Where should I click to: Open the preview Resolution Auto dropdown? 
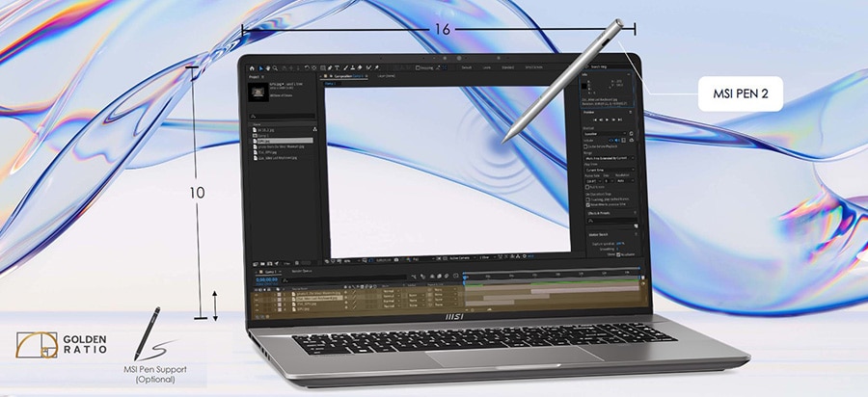click(625, 181)
